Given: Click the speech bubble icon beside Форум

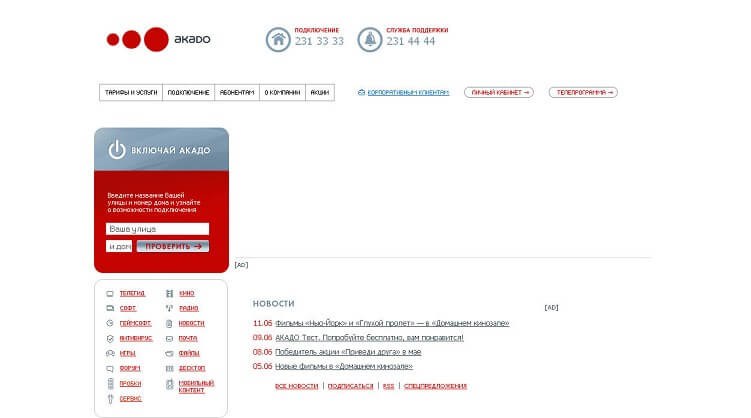Looking at the screenshot, I should click(x=110, y=369).
